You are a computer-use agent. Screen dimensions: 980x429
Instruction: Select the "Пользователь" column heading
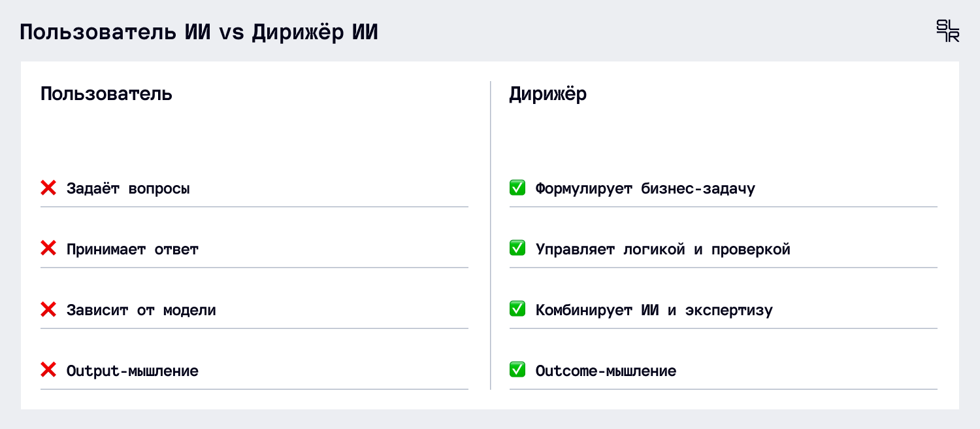click(x=106, y=94)
